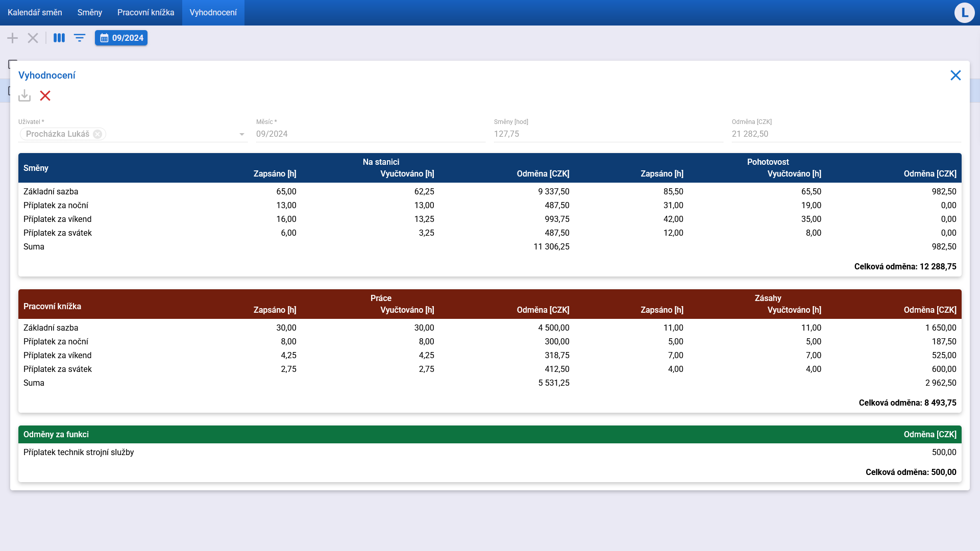Click the red delete X in dialog
This screenshot has width=980, height=551.
(x=45, y=96)
